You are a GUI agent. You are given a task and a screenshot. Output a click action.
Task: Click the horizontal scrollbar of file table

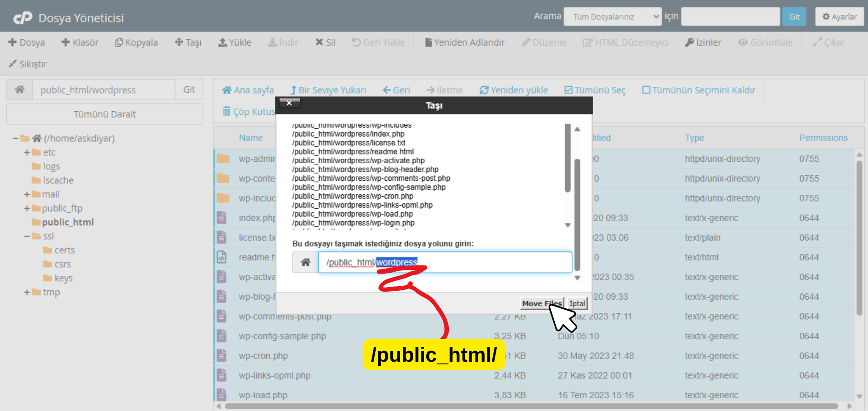(x=532, y=406)
